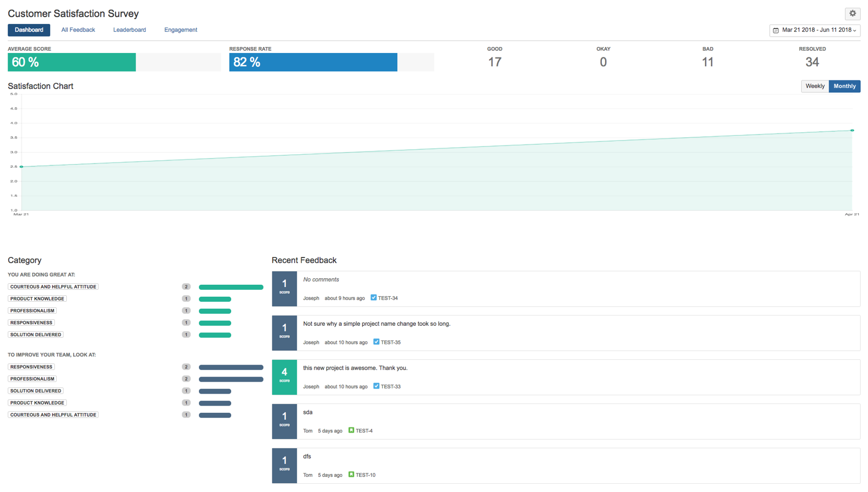This screenshot has height=492, width=868.
Task: Click the green TEST-4 story icon
Action: [x=351, y=430]
